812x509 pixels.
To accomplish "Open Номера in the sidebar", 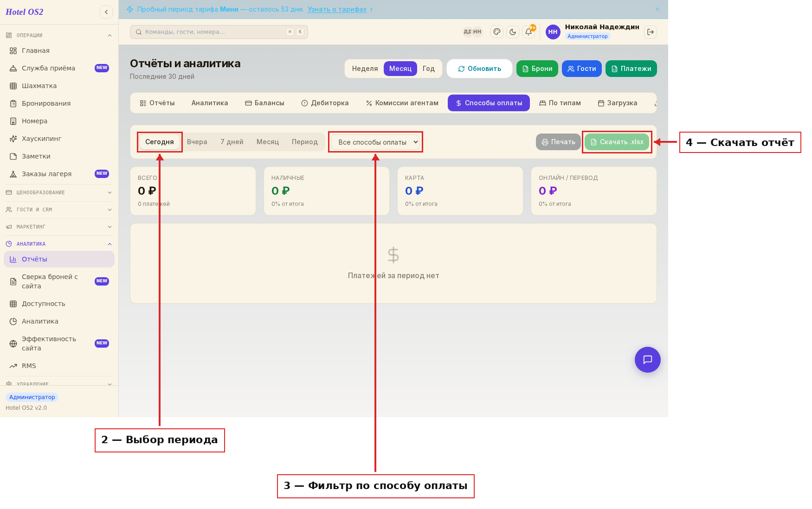I will click(x=59, y=121).
